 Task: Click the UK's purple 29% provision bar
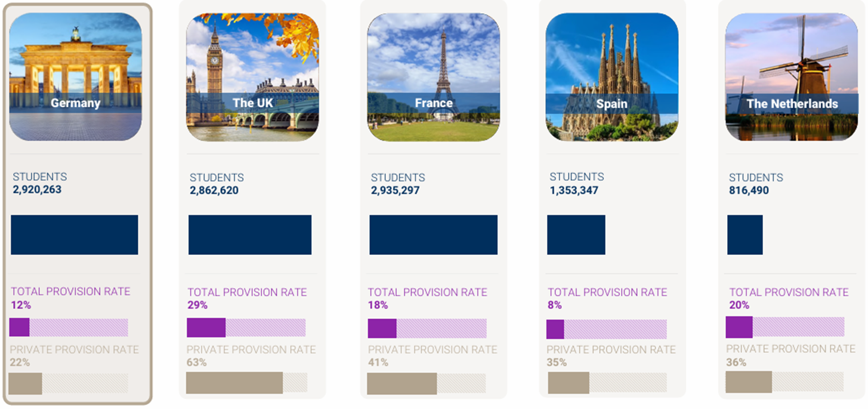[206, 327]
